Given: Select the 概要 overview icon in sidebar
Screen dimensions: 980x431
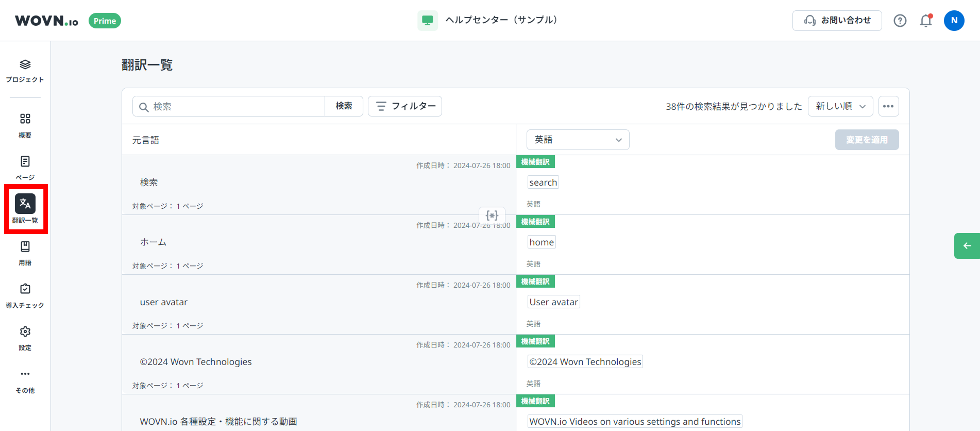Looking at the screenshot, I should coord(25,119).
